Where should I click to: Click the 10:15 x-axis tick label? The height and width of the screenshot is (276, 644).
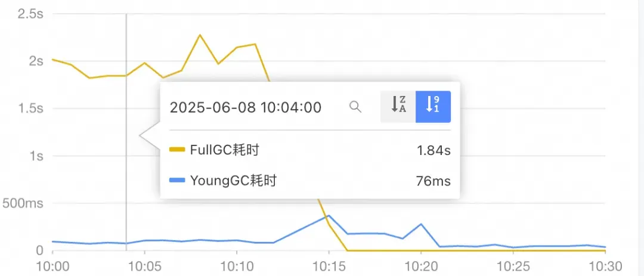(329, 265)
